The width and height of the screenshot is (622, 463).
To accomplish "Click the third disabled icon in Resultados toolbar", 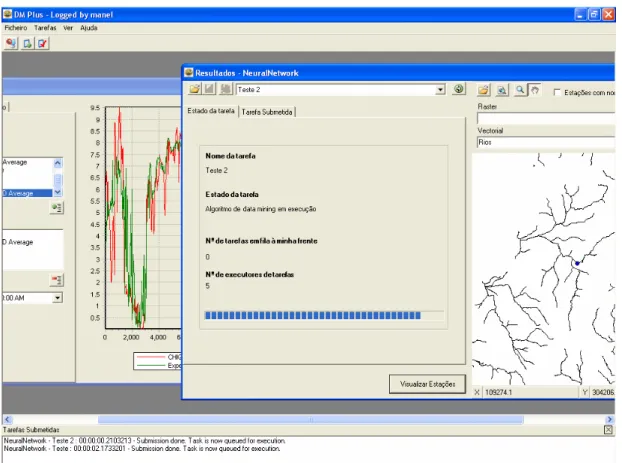I will point(225,89).
